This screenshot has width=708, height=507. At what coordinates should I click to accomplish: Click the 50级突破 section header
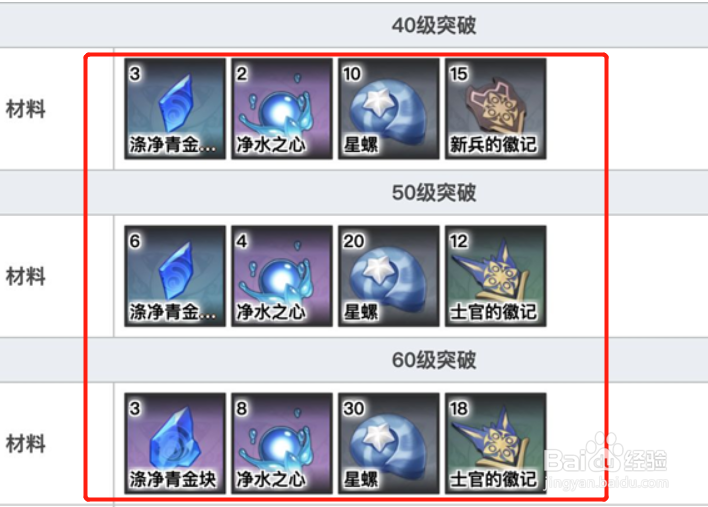(x=434, y=193)
